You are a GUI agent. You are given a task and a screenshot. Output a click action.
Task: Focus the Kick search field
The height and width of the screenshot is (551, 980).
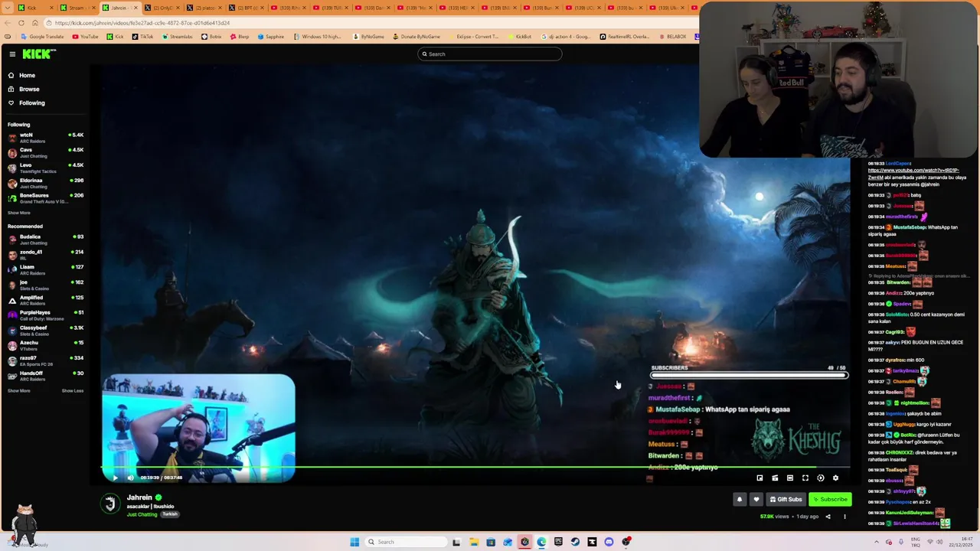coord(490,54)
